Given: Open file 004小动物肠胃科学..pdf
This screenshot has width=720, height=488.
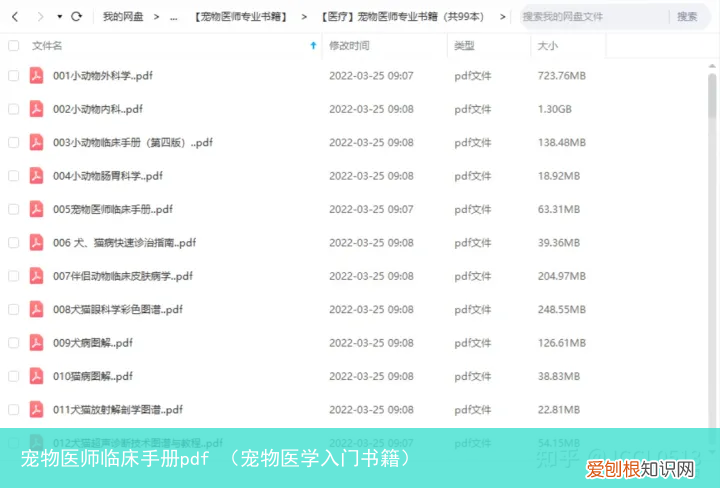Looking at the screenshot, I should click(108, 176).
